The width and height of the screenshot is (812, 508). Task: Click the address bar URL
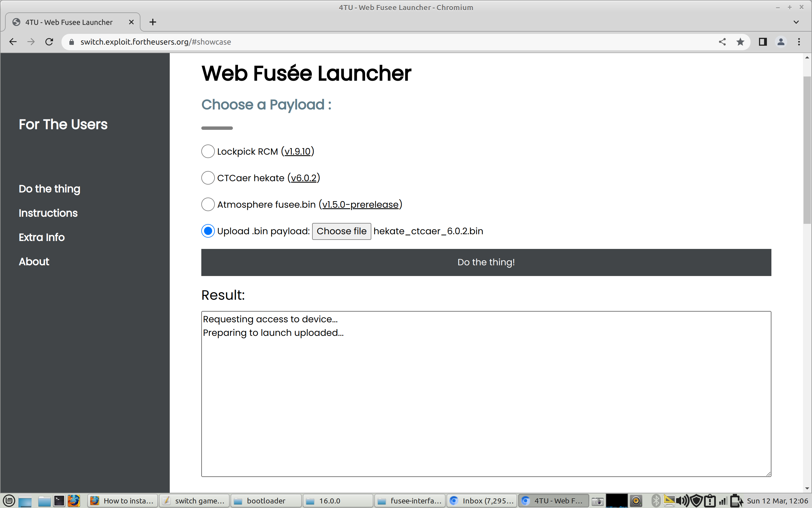(x=156, y=42)
